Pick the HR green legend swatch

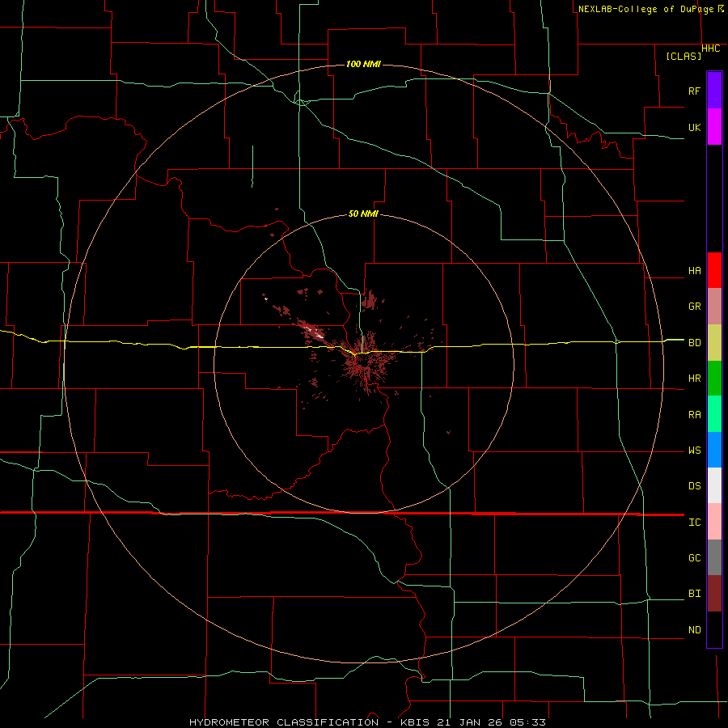coord(714,379)
